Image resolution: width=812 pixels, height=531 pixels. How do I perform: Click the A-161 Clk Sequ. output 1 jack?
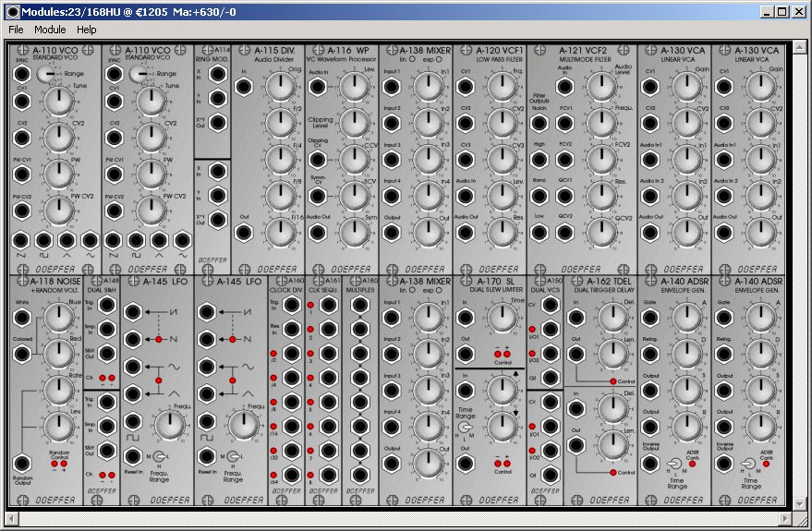click(329, 305)
